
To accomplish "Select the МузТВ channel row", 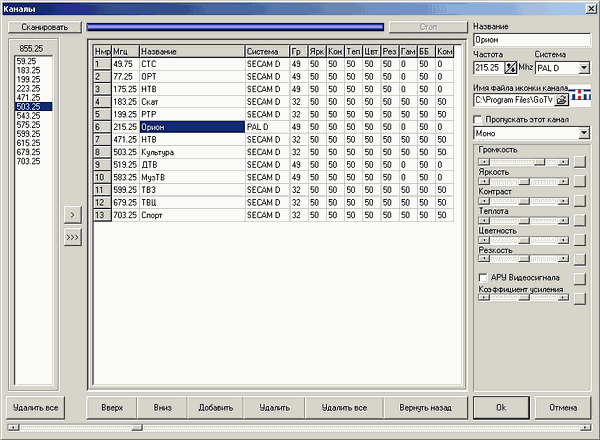I will coord(274,178).
